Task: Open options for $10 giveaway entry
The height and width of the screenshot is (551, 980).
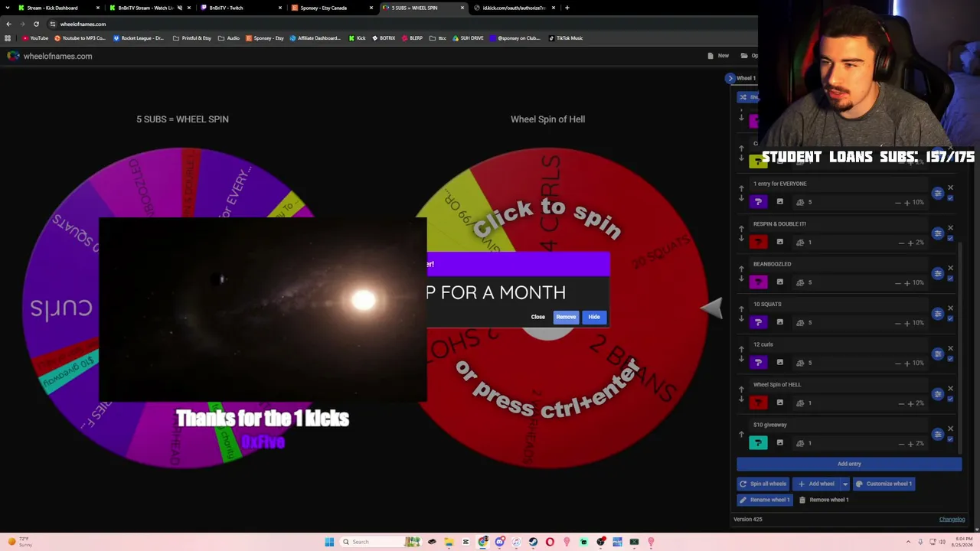Action: tap(938, 434)
